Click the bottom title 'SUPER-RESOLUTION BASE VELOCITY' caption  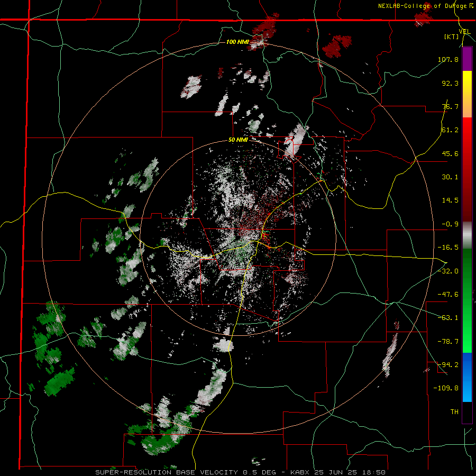point(167,472)
